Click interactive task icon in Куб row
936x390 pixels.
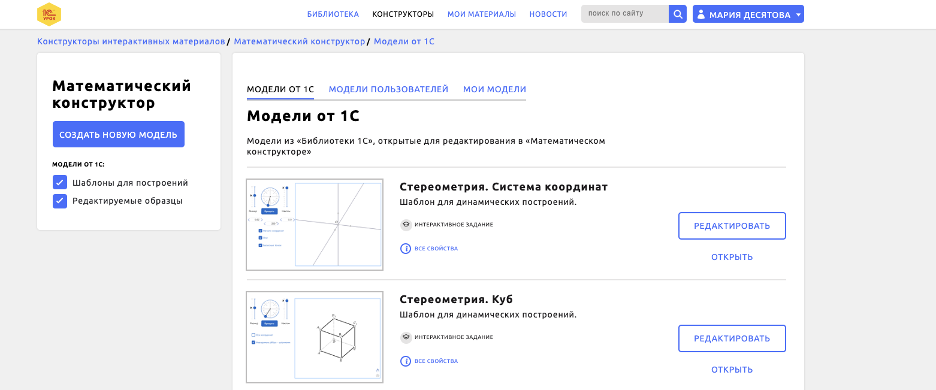coord(406,337)
